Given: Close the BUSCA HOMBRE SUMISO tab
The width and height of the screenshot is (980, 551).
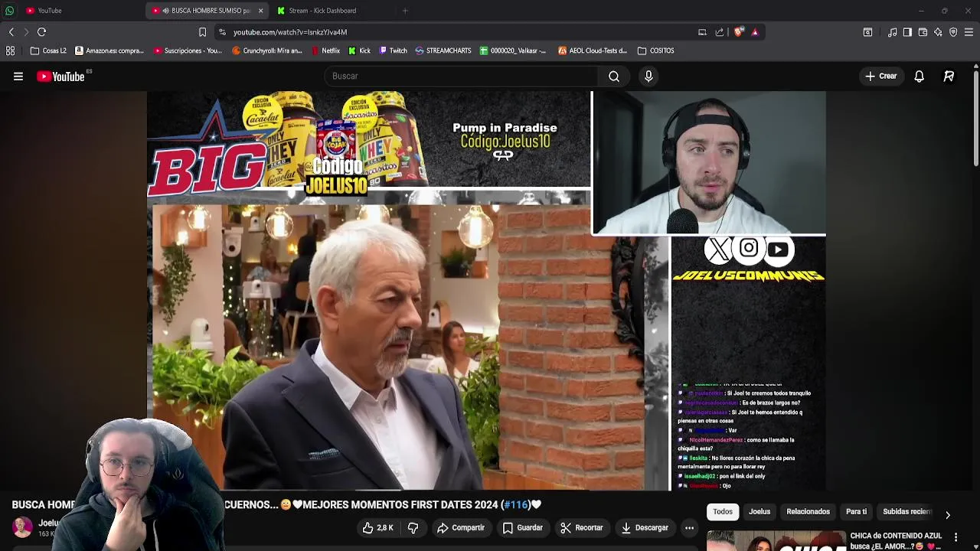Looking at the screenshot, I should pyautogui.click(x=260, y=11).
